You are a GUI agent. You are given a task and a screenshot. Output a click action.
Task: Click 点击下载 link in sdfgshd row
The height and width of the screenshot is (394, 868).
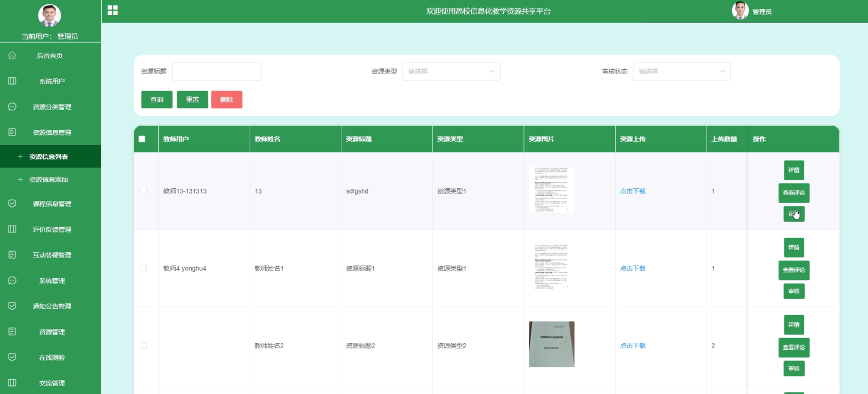(x=633, y=191)
